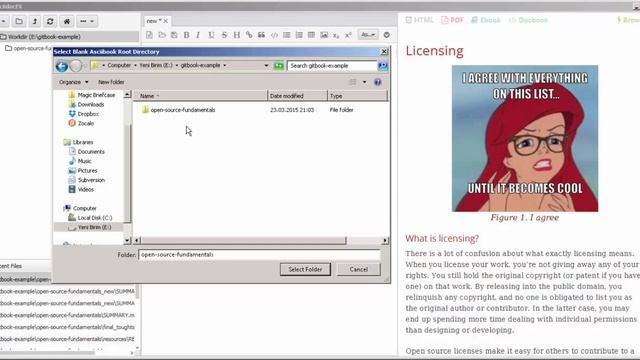Viewport: 640px width, 360px height.
Task: Switch preview to PDF
Action: tap(452, 20)
